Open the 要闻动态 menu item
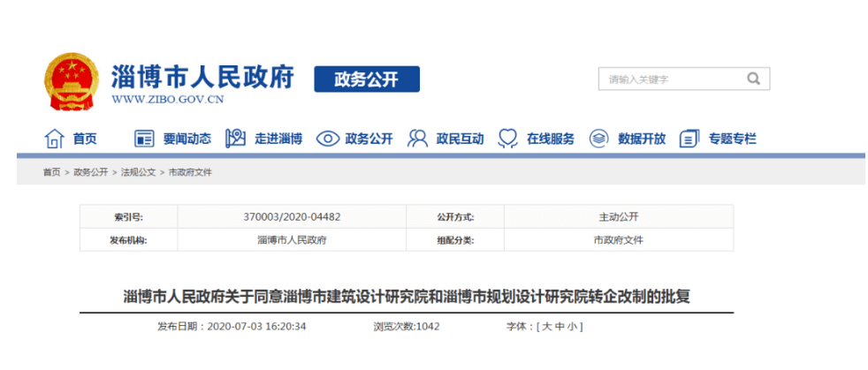The image size is (868, 370). (187, 139)
